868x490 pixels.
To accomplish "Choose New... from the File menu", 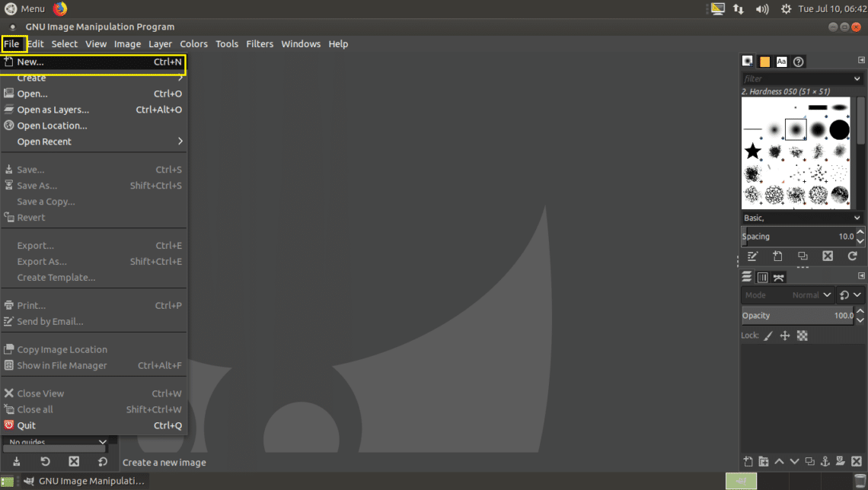I will [93, 62].
